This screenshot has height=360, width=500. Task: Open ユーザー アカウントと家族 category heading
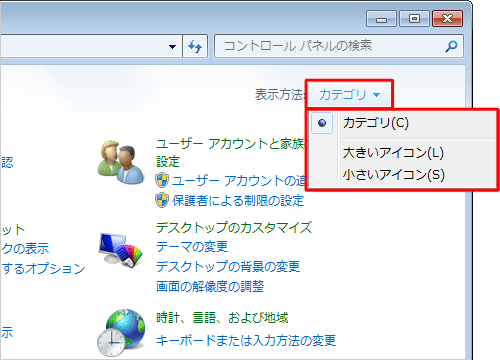coord(231,153)
